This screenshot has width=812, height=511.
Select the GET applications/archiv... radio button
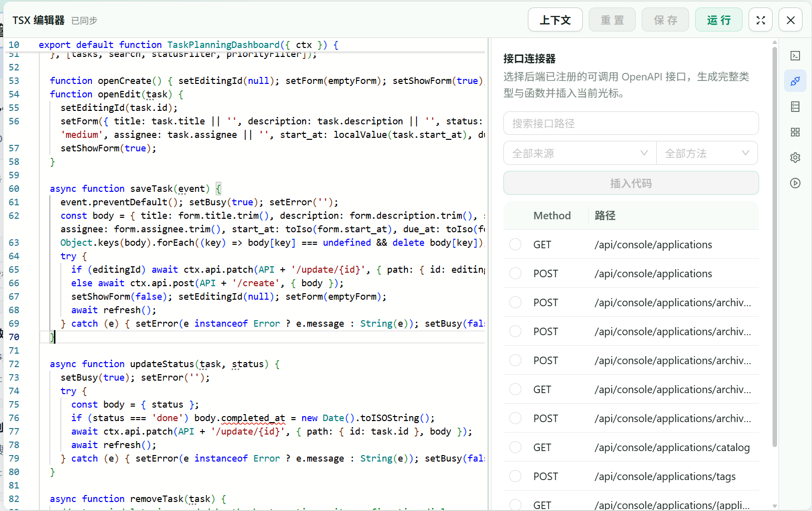pyautogui.click(x=515, y=389)
